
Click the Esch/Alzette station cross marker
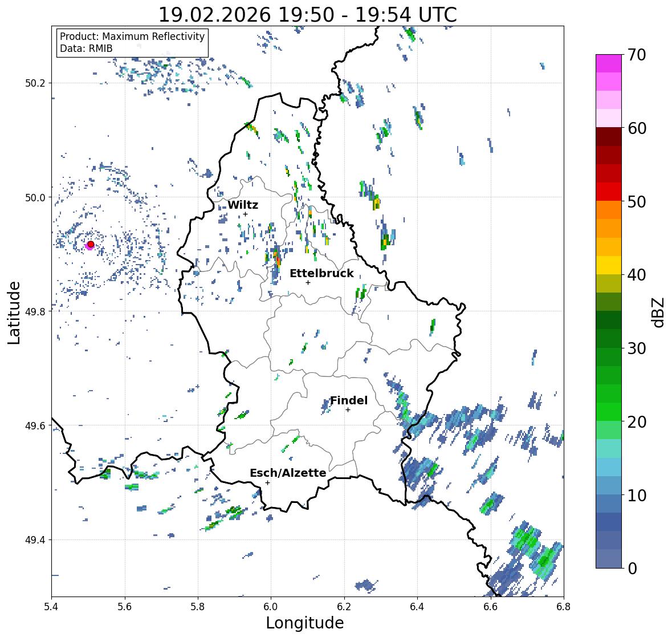point(267,482)
